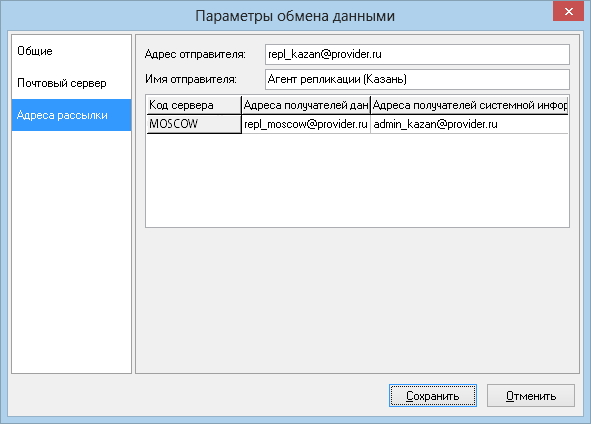Switch to Почтовый сервер section
The height and width of the screenshot is (424, 591).
point(71,83)
